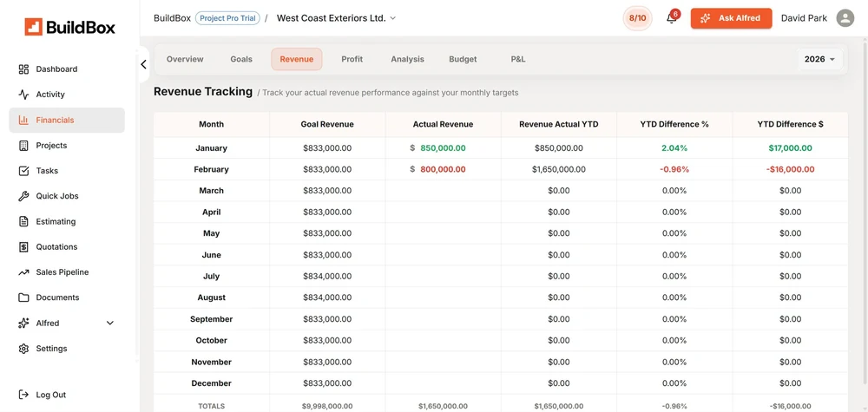Open the Budget tab

pyautogui.click(x=463, y=59)
